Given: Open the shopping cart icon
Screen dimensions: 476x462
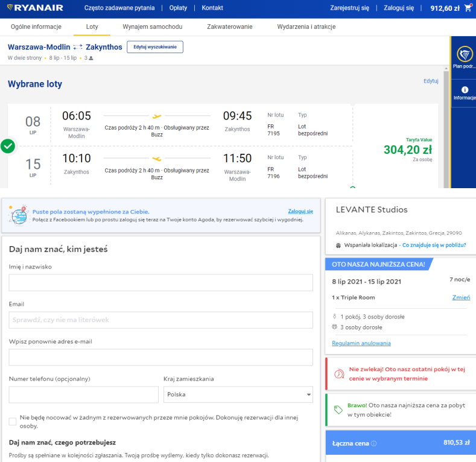Looking at the screenshot, I should click(468, 8).
